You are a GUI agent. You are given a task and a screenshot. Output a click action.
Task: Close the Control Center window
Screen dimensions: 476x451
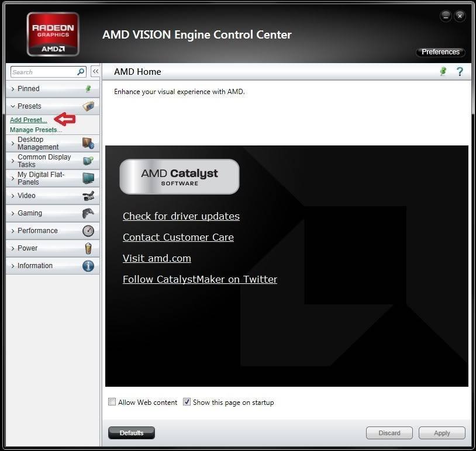tap(460, 16)
